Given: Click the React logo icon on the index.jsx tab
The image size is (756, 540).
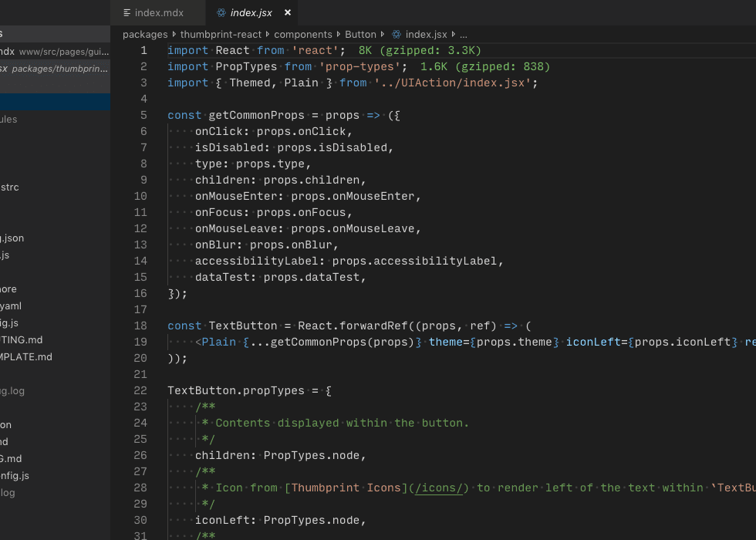Looking at the screenshot, I should pyautogui.click(x=221, y=12).
